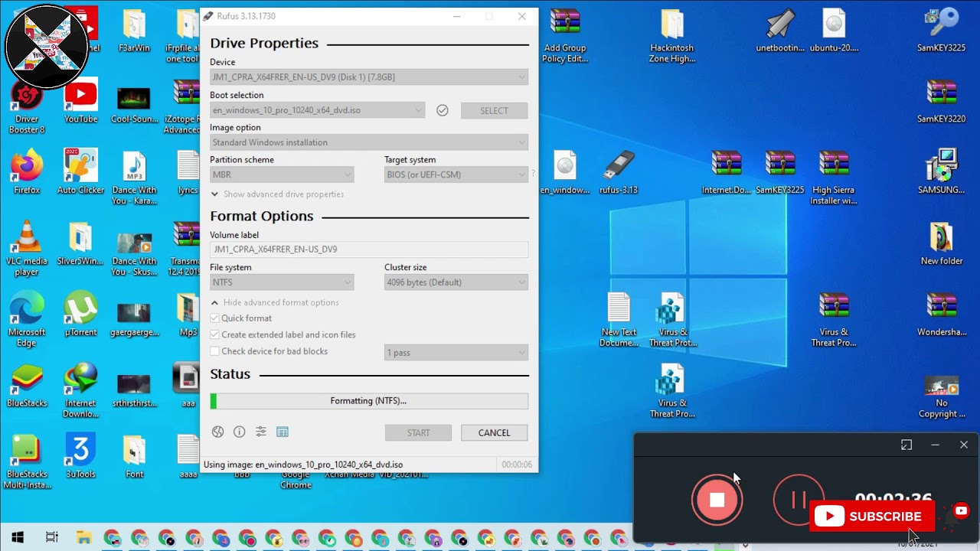
Task: Open Auto Clicker desktop shortcut
Action: click(80, 172)
